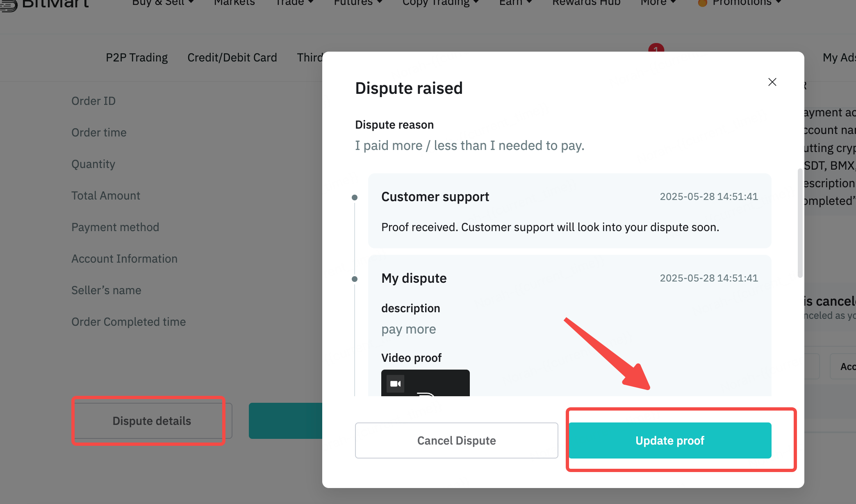
Task: Click the Promotions flame icon
Action: (702, 3)
